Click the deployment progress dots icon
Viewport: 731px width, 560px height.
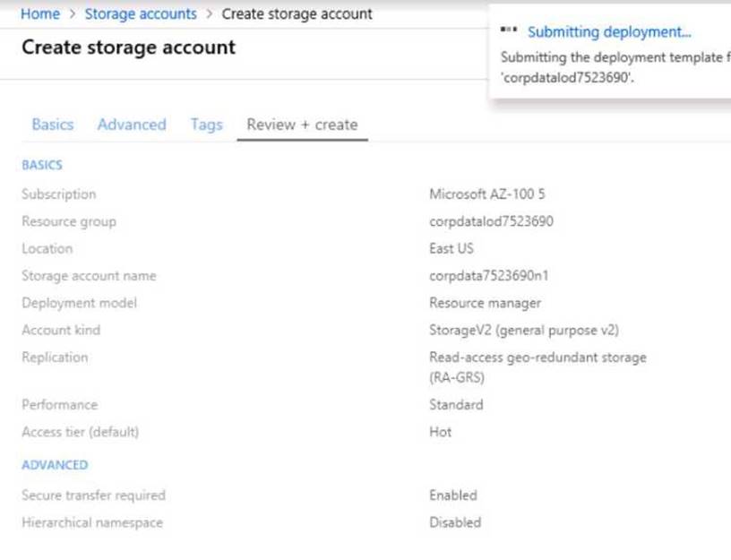[509, 30]
